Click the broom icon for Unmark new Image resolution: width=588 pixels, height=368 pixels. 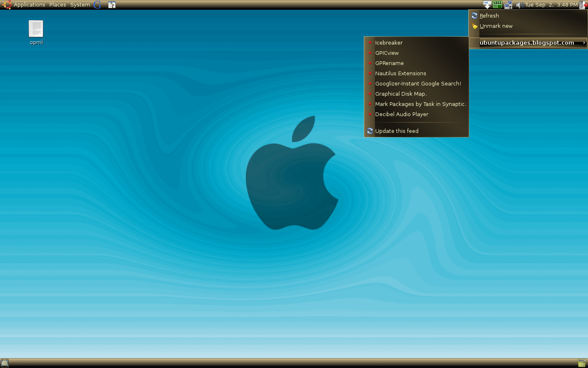(474, 26)
